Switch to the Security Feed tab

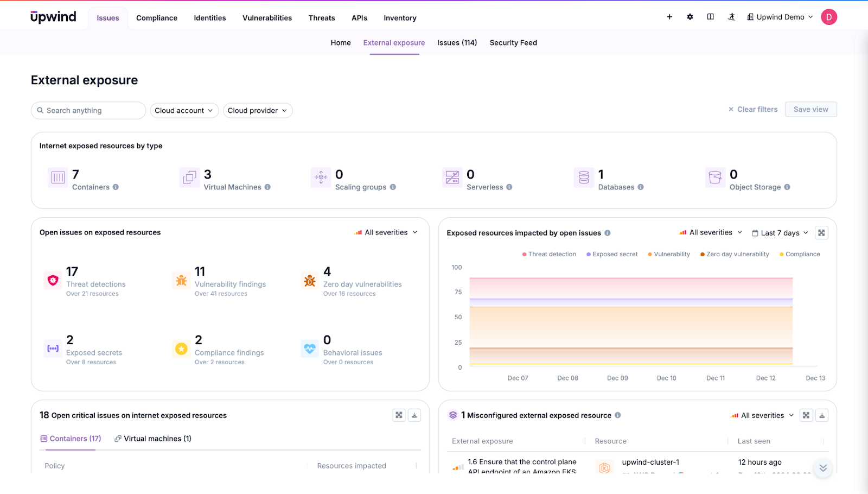[x=513, y=42]
